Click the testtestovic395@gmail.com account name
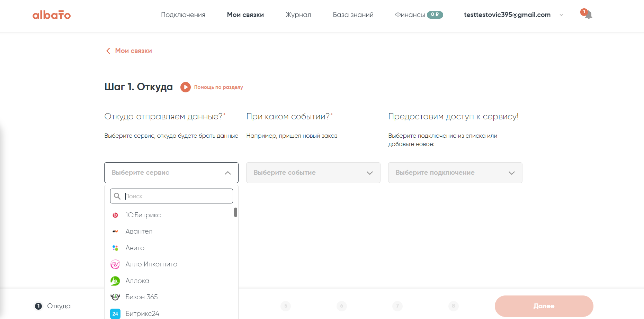The width and height of the screenshot is (644, 319). pyautogui.click(x=507, y=15)
